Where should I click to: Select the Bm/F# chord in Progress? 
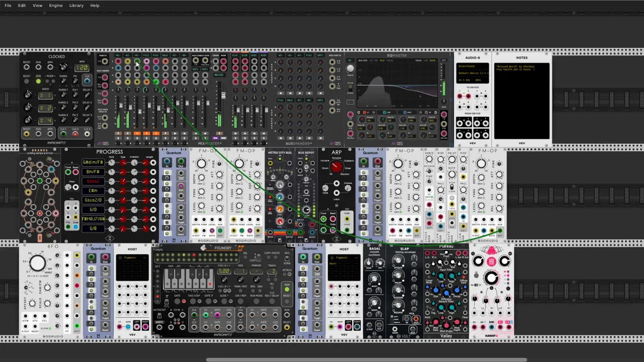click(x=93, y=172)
